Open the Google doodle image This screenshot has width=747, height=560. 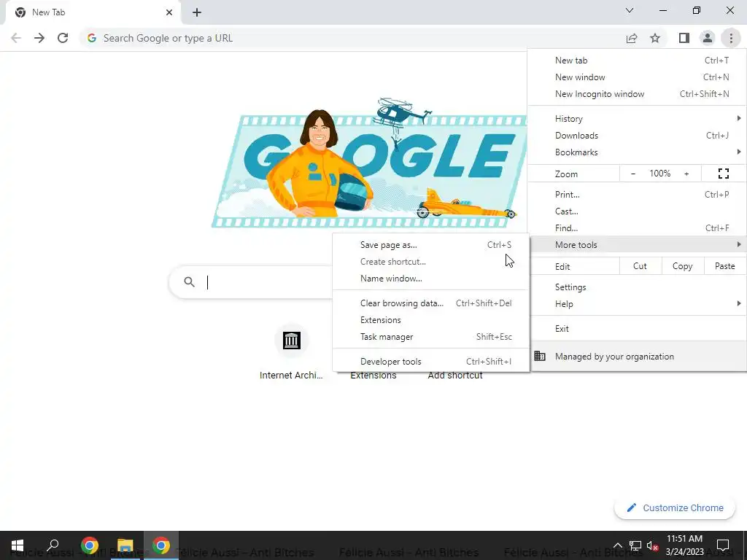[369, 163]
